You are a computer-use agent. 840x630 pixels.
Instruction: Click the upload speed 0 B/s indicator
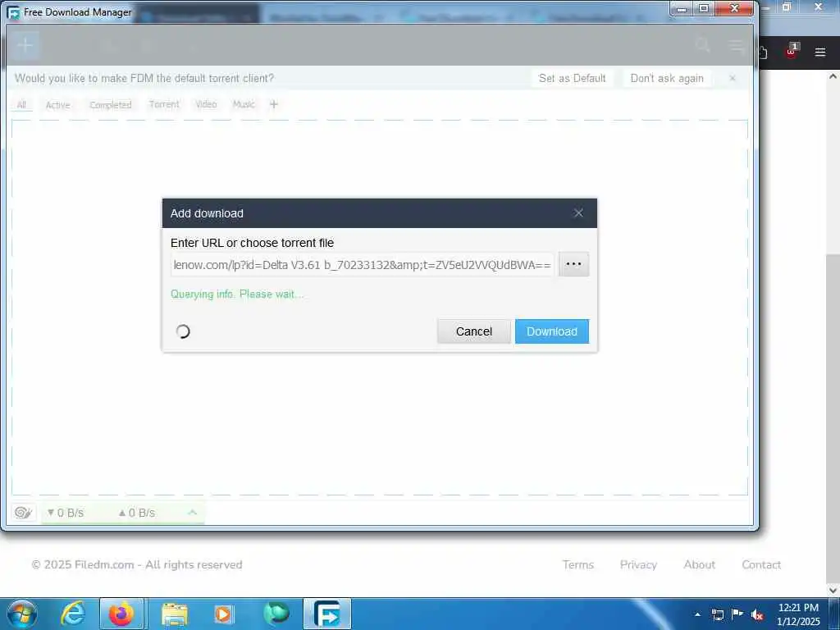point(137,513)
